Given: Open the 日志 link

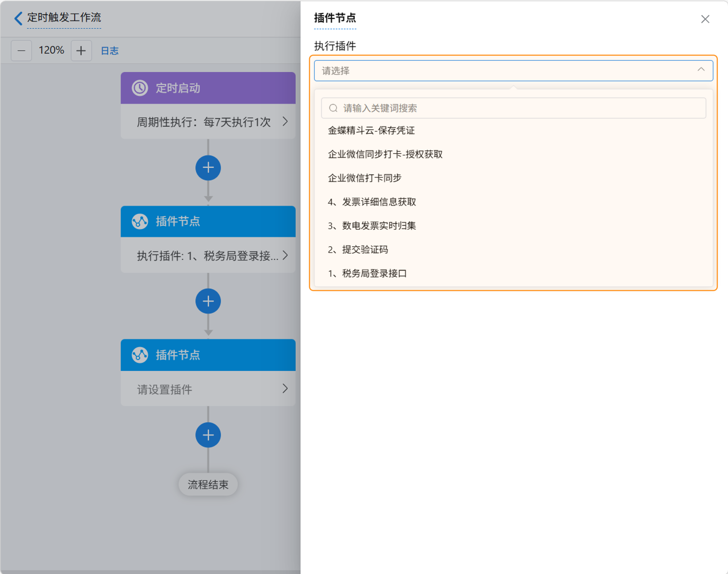Looking at the screenshot, I should (110, 51).
